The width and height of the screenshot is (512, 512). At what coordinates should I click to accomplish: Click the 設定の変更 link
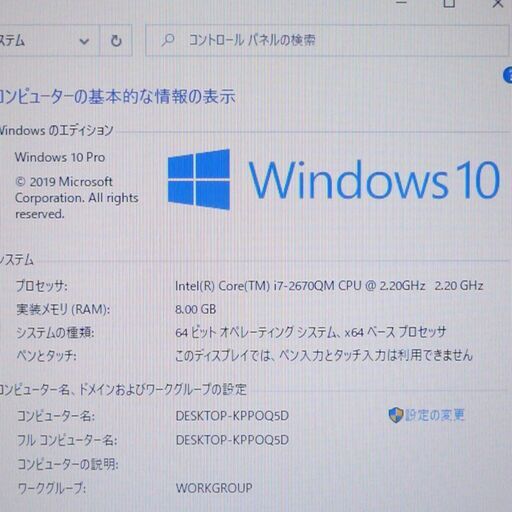pos(435,415)
